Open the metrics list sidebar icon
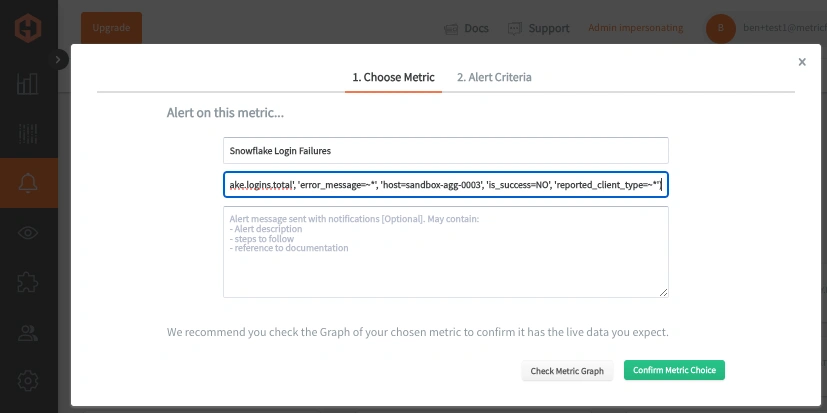 [28, 133]
